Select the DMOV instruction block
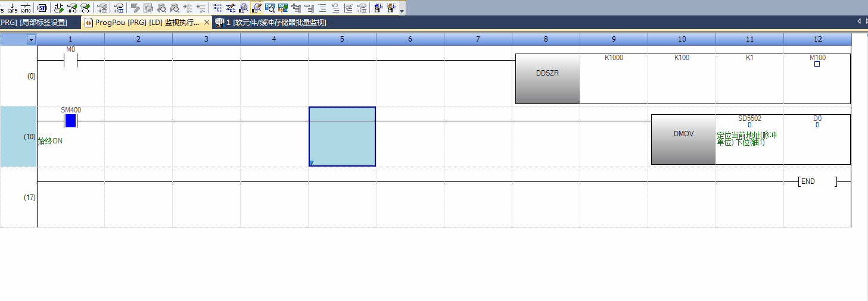The width and height of the screenshot is (868, 301). tap(683, 139)
